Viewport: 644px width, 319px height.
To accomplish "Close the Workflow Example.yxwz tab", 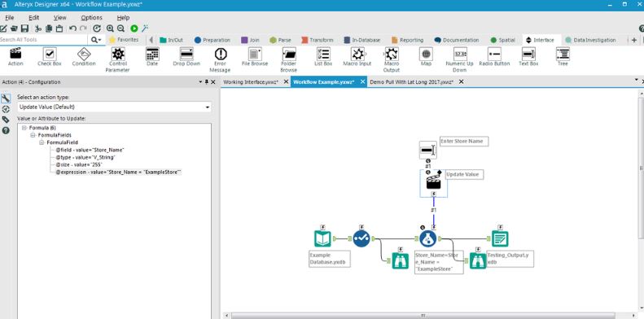I will [362, 81].
